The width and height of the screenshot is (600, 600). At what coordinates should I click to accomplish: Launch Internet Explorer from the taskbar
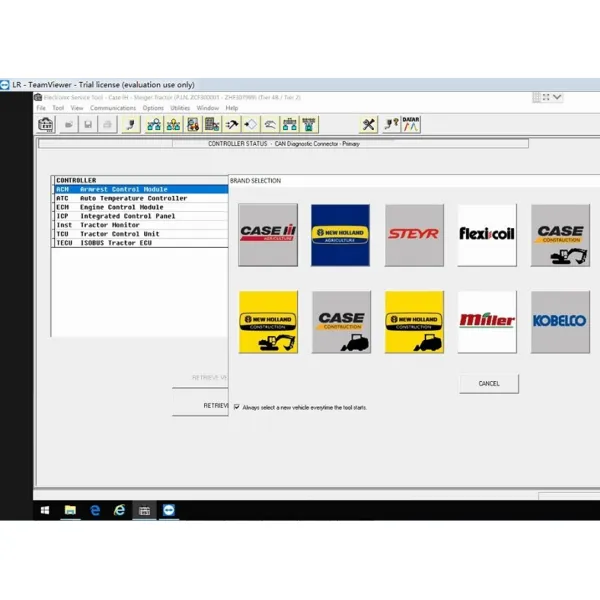pos(119,510)
